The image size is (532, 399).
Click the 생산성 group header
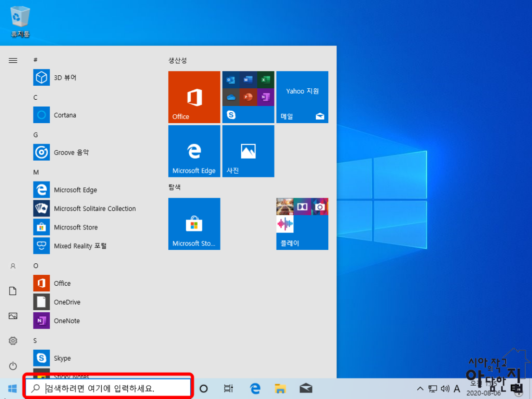pyautogui.click(x=178, y=60)
